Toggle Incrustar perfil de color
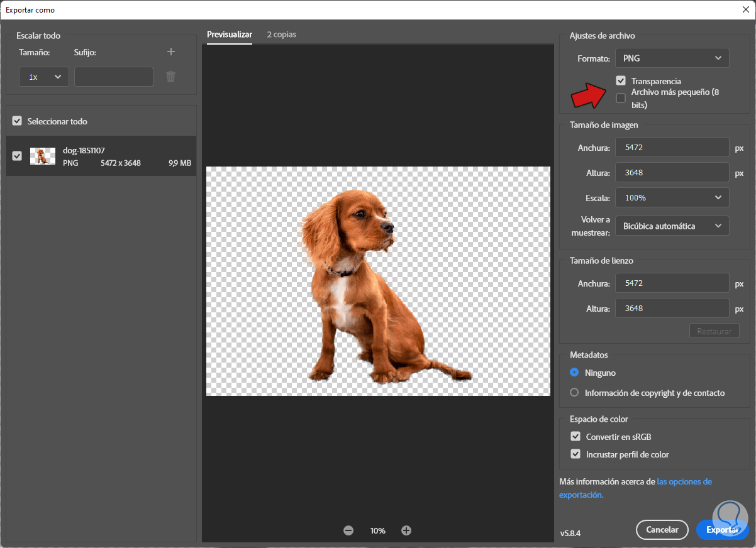This screenshot has width=756, height=548. (x=575, y=454)
